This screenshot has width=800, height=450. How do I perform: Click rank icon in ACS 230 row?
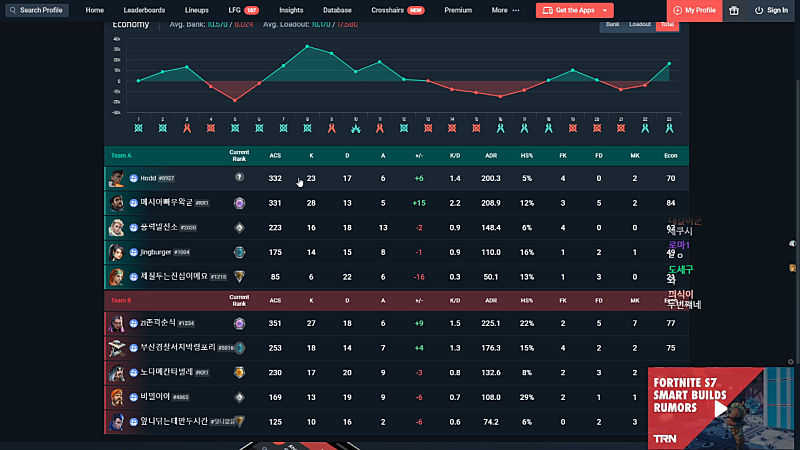[239, 372]
